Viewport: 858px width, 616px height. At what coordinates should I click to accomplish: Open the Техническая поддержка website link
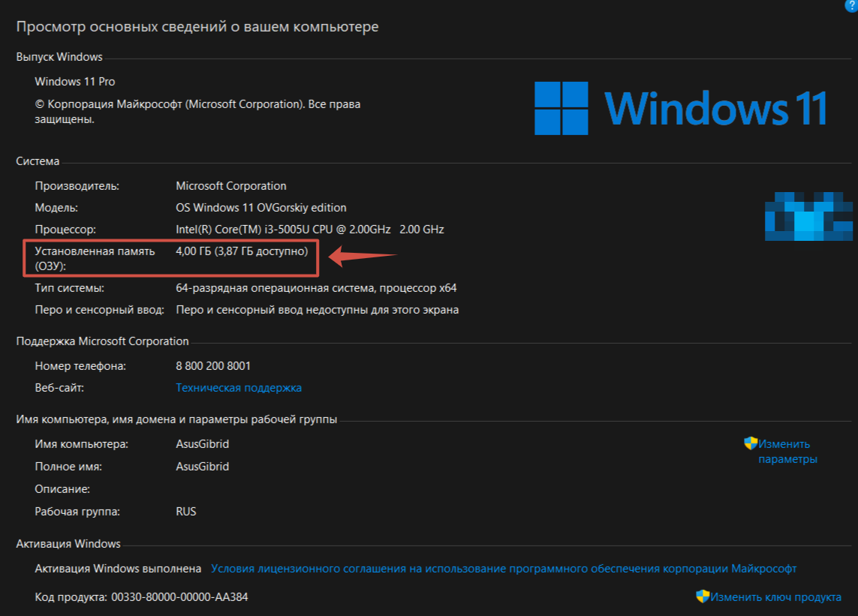[239, 388]
